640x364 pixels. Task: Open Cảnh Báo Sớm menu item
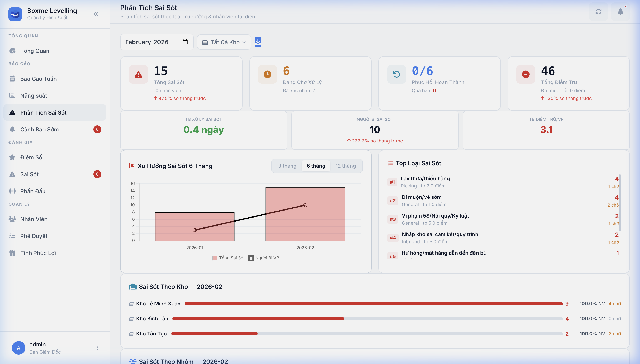point(39,130)
